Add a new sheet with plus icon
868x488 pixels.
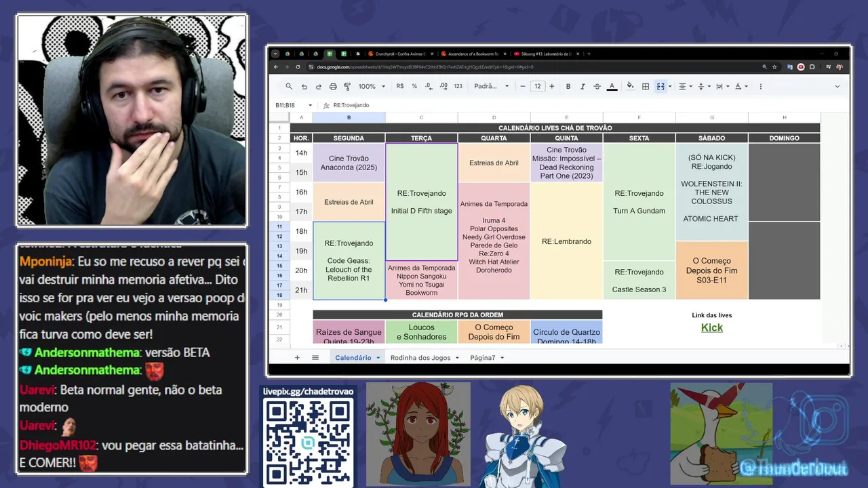297,357
